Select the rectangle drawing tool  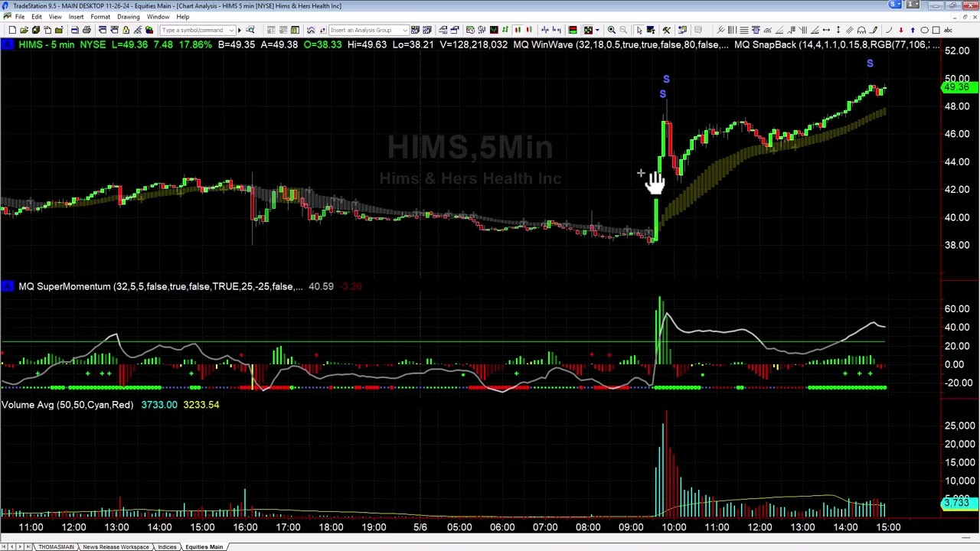click(x=936, y=30)
